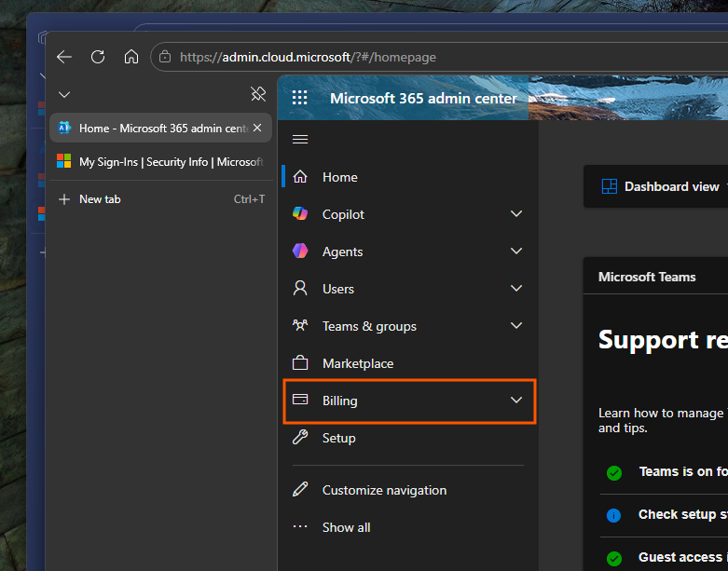Expand the Agents section chevron
Viewport: 728px width, 571px height.
[x=516, y=251]
